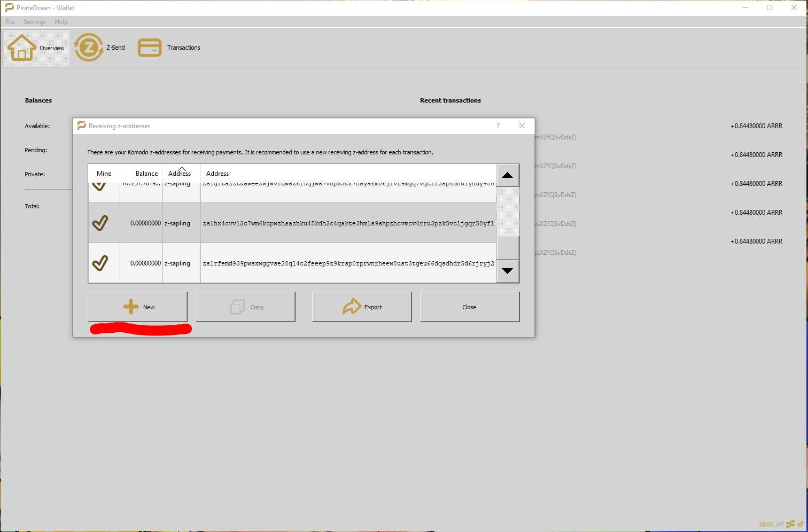Viewport: 808px width, 532px height.
Task: Click the arrow icon on the Export button
Action: (x=352, y=307)
